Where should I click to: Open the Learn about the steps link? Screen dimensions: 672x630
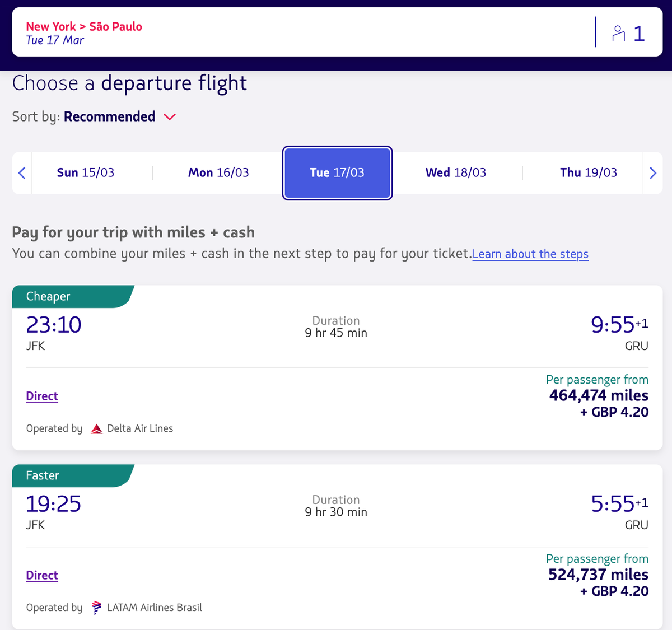coord(530,254)
